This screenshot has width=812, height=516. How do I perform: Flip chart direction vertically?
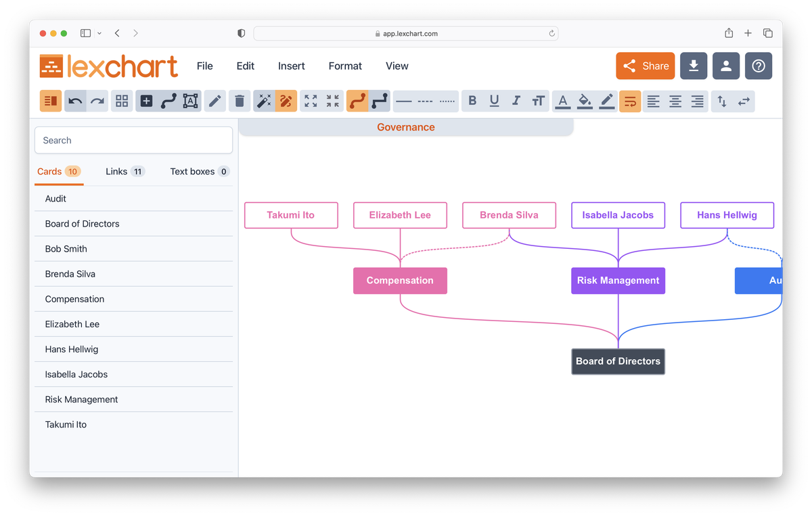722,101
